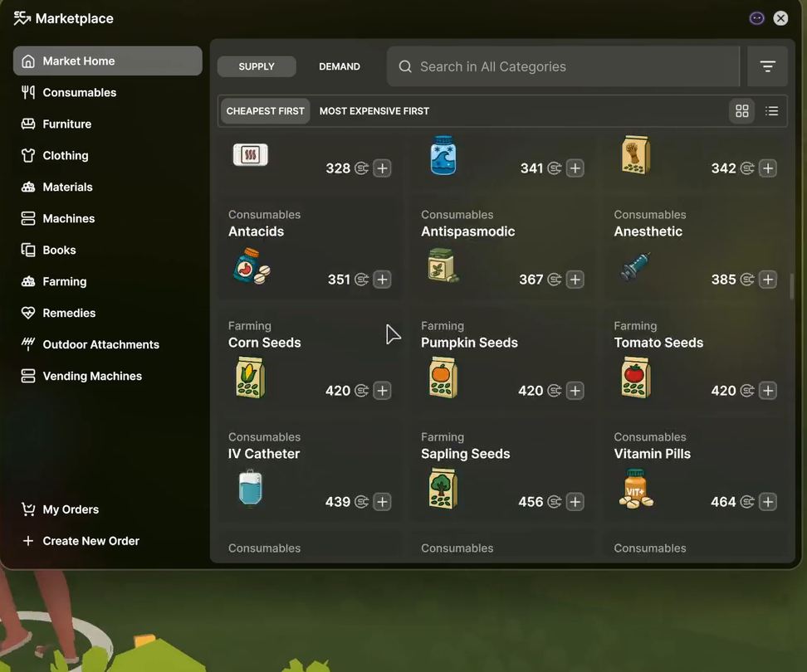Add IV Catheter with plus button
Image resolution: width=807 pixels, height=672 pixels.
pyautogui.click(x=382, y=501)
